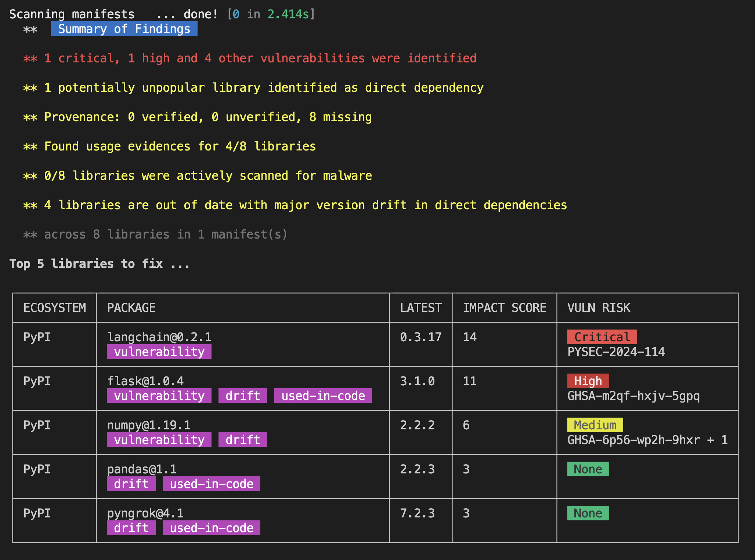Click the GHSA-m2qf-hxjv-5gpq advisory ID
Image resolution: width=755 pixels, height=560 pixels.
[633, 396]
